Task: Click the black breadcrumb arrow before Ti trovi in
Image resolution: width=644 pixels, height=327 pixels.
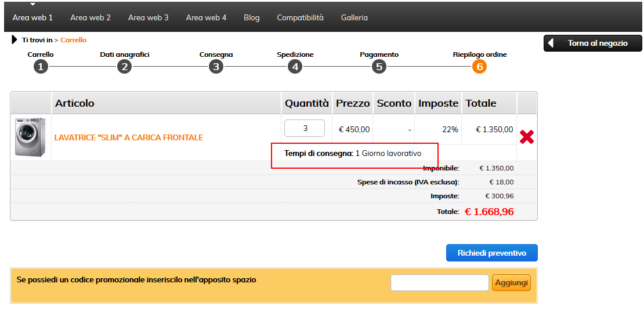Action: coord(15,40)
